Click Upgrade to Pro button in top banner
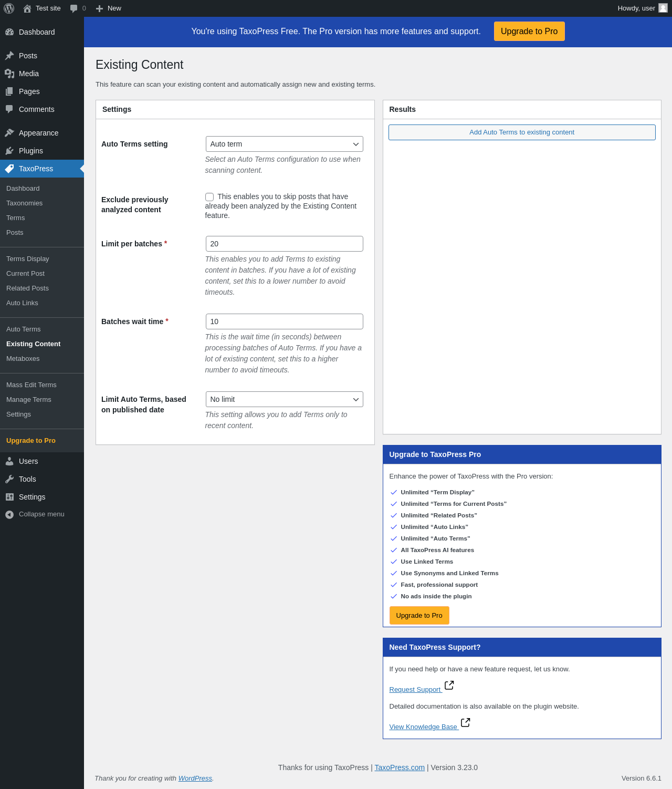Image resolution: width=672 pixels, height=789 pixels. [529, 32]
